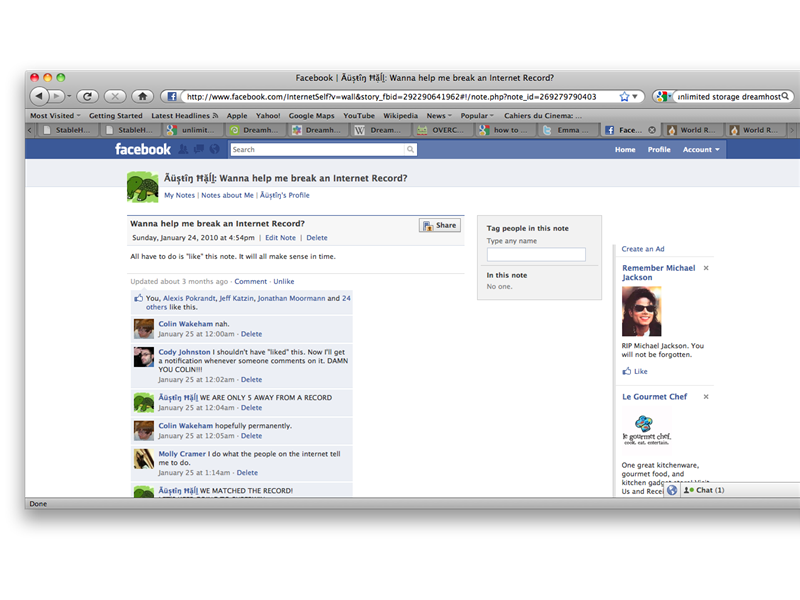Click Delete next to Edit Note
The image size is (800, 600).
pos(317,238)
